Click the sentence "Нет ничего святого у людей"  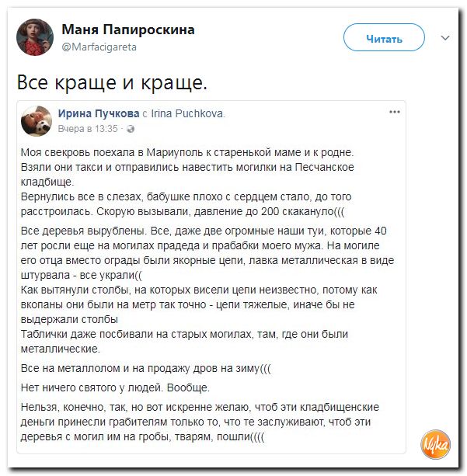(115, 387)
